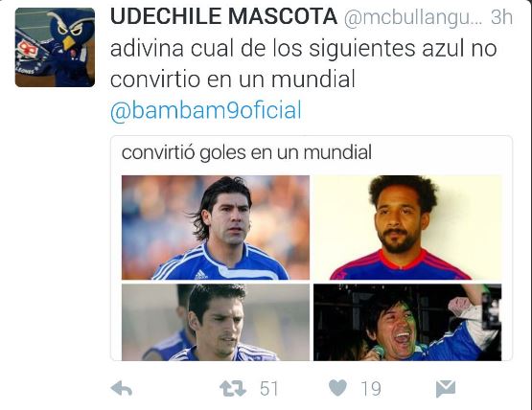Open the 3h timestamp link
532x410 pixels.
pos(501,16)
